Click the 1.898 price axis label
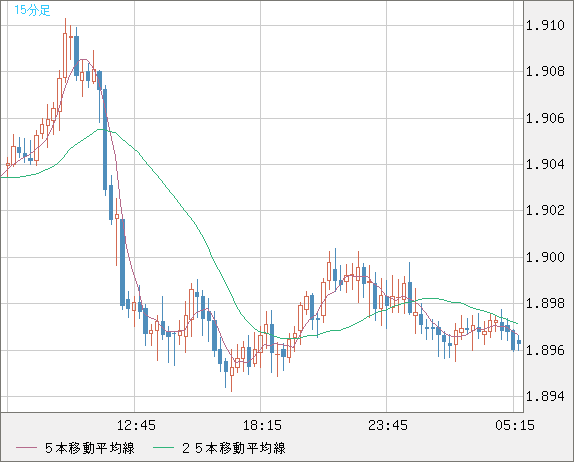The width and height of the screenshot is (574, 462). point(545,303)
